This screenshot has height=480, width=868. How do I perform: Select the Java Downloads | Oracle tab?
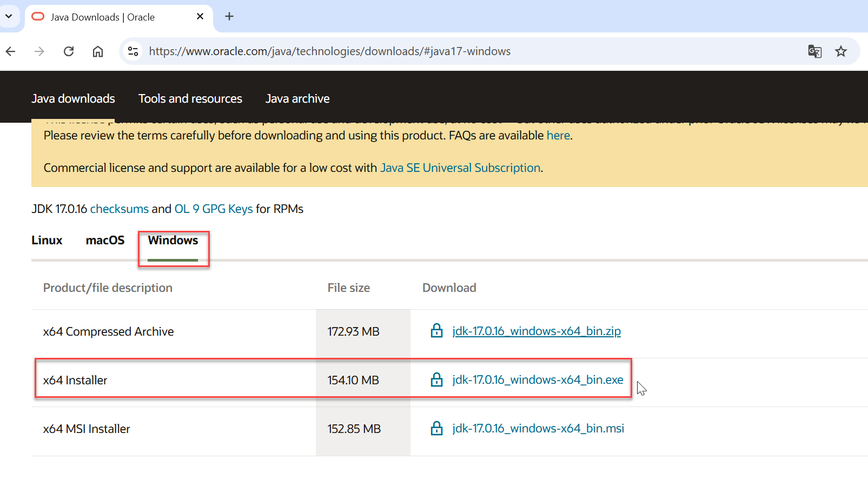coord(118,17)
